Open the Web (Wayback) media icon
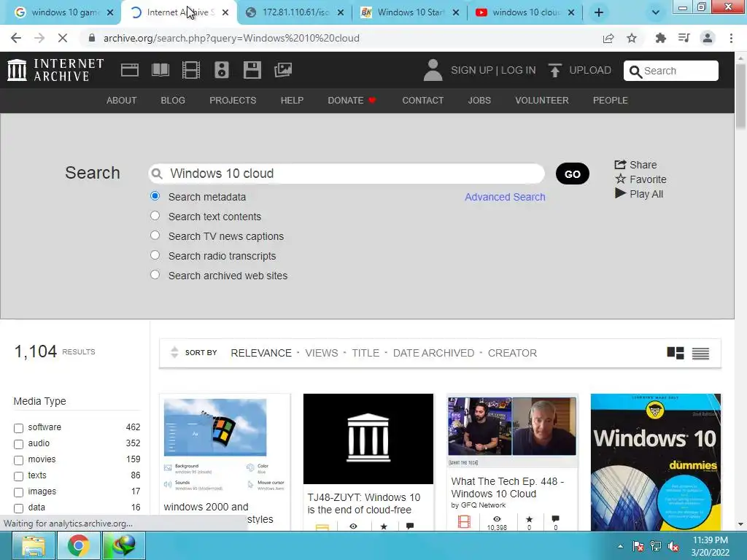This screenshot has height=560, width=747. (130, 70)
